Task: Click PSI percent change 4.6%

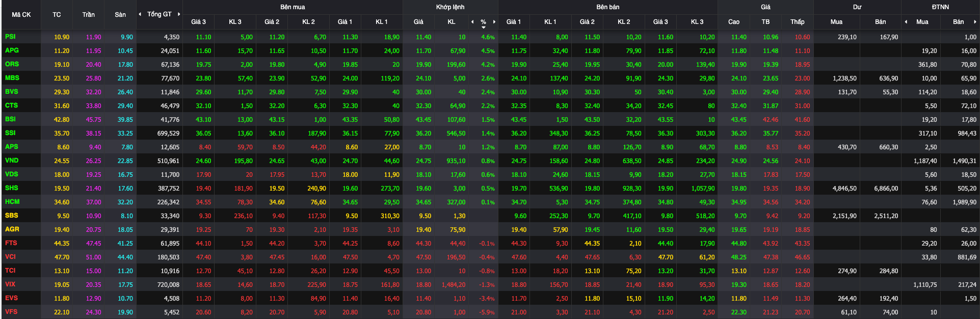Action: 488,37
